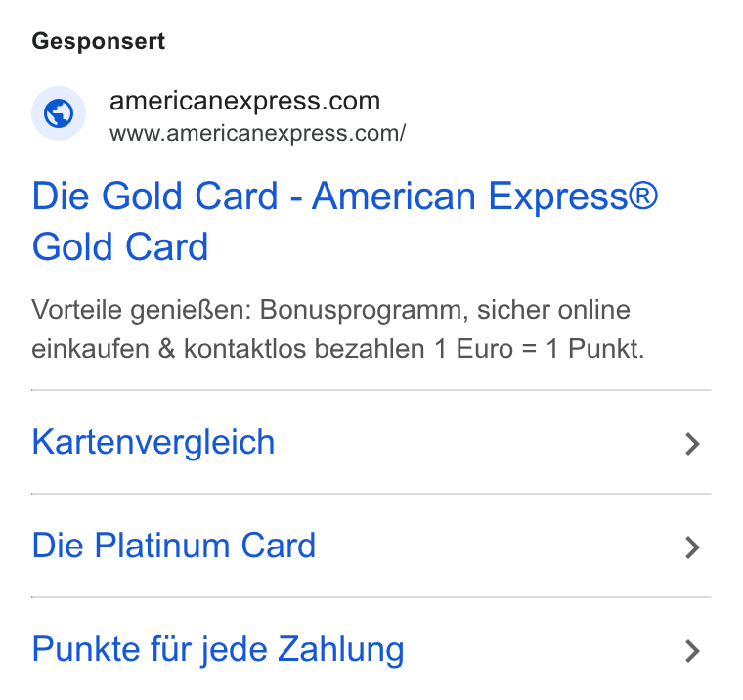
Task: Click empty area of the Kartenvergleich row
Action: coord(479,443)
